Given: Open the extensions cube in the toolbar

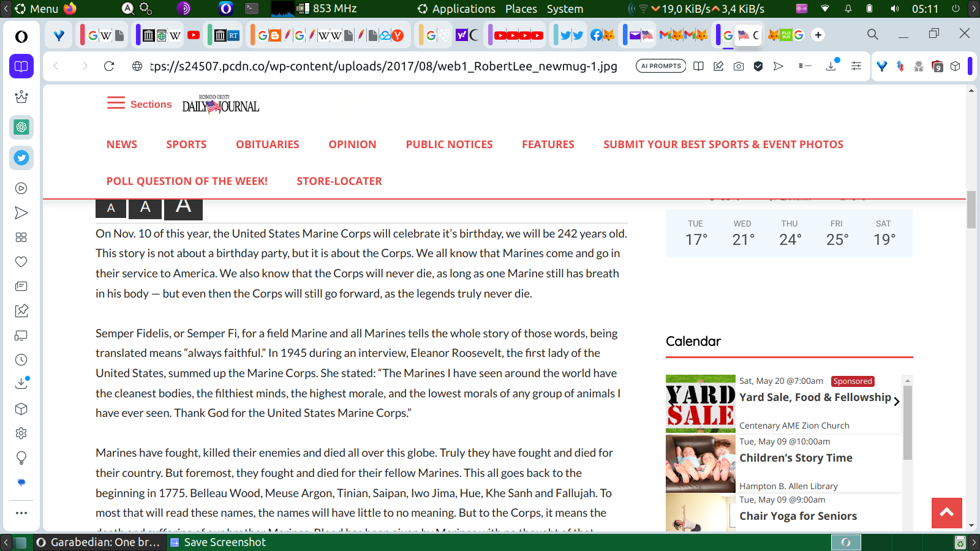Looking at the screenshot, I should (x=956, y=66).
